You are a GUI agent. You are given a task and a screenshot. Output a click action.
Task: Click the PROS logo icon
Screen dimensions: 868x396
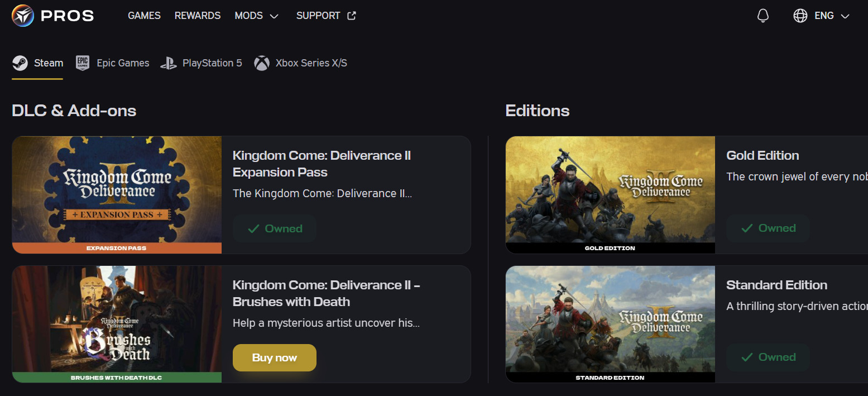(x=23, y=16)
